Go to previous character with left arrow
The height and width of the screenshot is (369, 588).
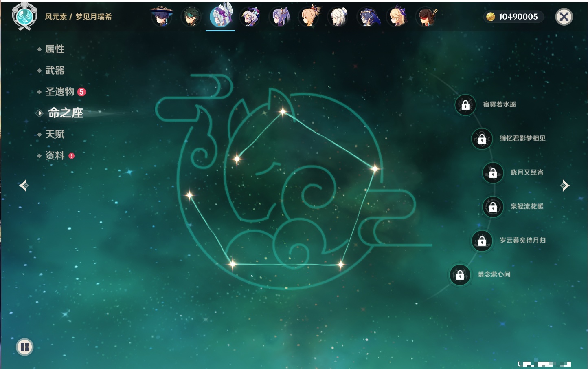(x=24, y=186)
